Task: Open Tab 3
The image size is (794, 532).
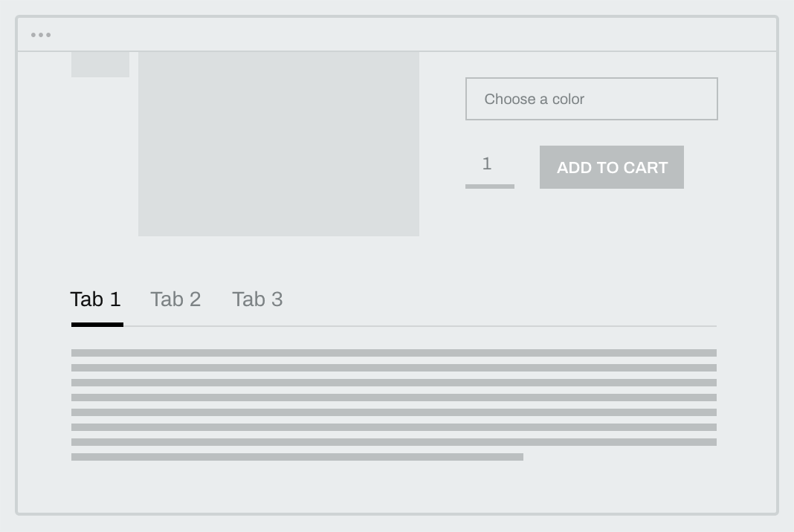Action: tap(257, 299)
